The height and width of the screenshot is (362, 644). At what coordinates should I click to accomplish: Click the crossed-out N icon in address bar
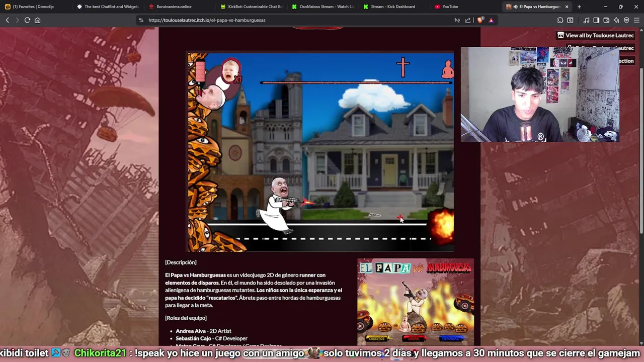click(x=457, y=20)
